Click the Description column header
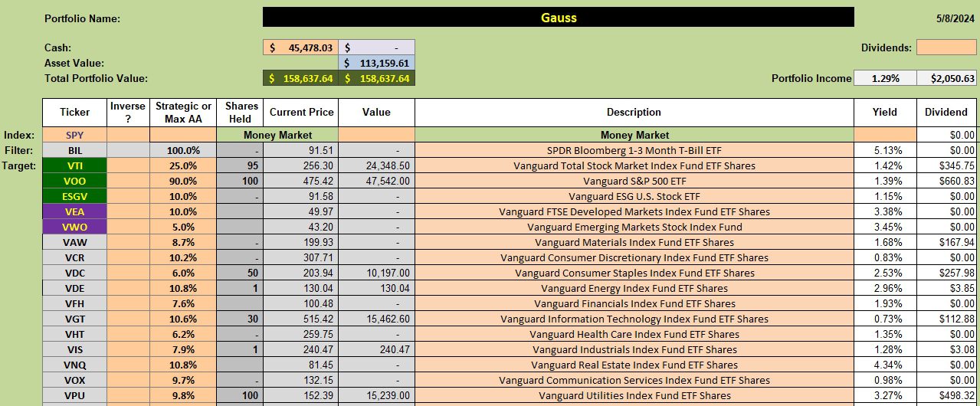This screenshot has width=980, height=406. [634, 113]
